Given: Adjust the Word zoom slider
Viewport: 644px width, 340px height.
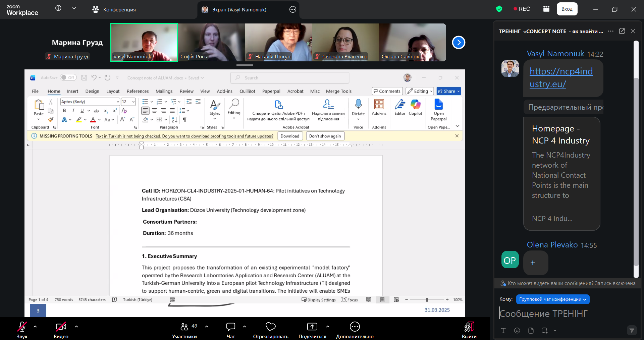Looking at the screenshot, I should click(427, 300).
